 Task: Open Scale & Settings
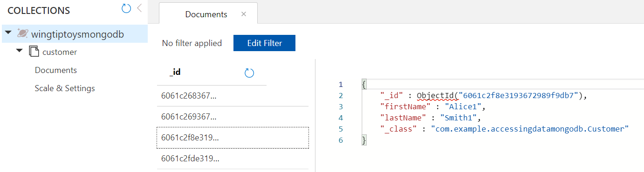[x=65, y=88]
